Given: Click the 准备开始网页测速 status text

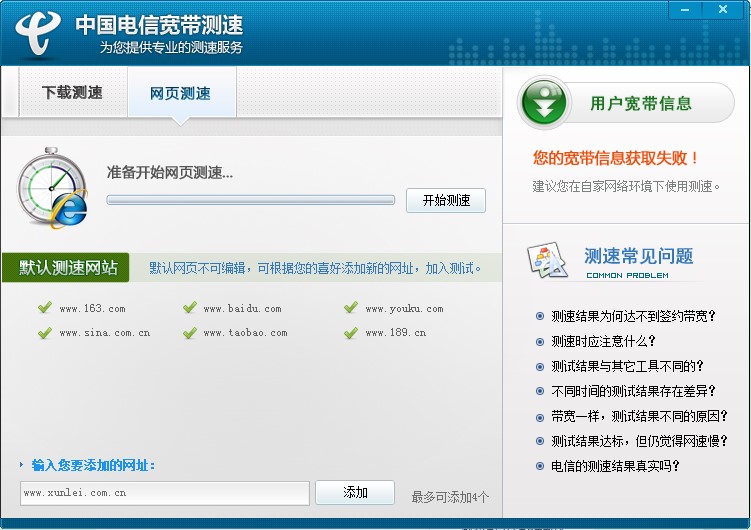Looking at the screenshot, I should coord(170,172).
